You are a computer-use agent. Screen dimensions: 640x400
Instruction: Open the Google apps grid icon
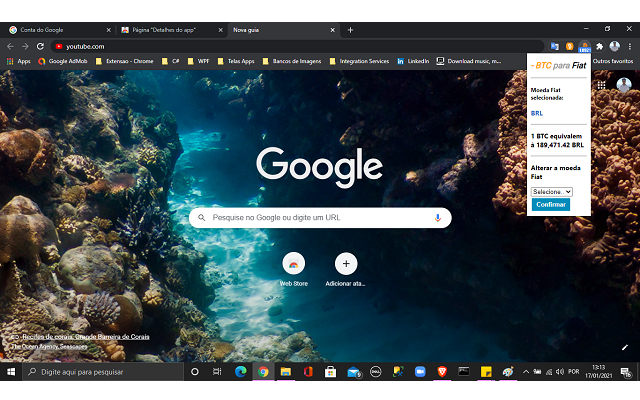[x=601, y=85]
